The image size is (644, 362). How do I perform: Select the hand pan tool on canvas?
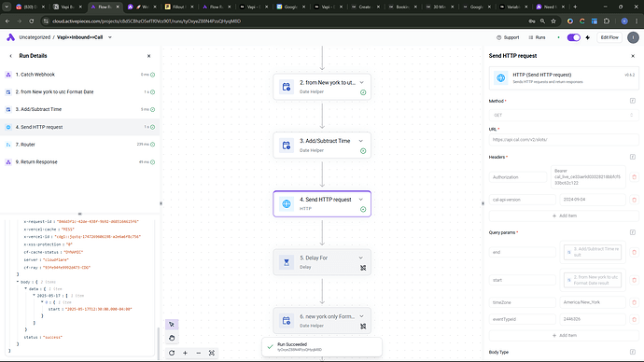pyautogui.click(x=172, y=338)
